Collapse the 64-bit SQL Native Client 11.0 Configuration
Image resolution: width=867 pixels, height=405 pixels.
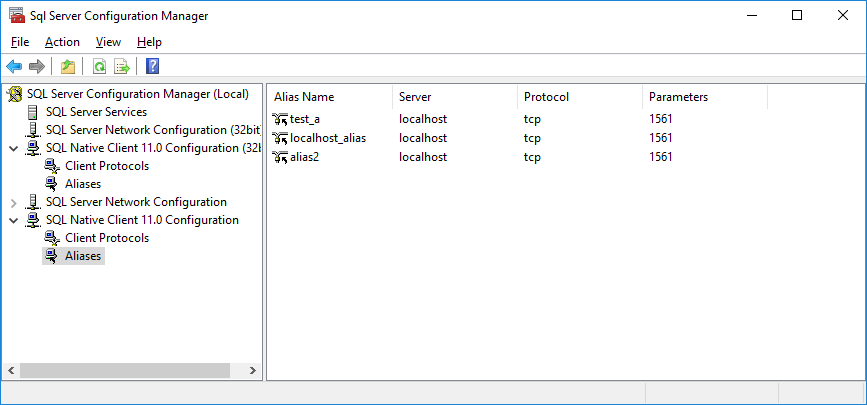(x=14, y=221)
